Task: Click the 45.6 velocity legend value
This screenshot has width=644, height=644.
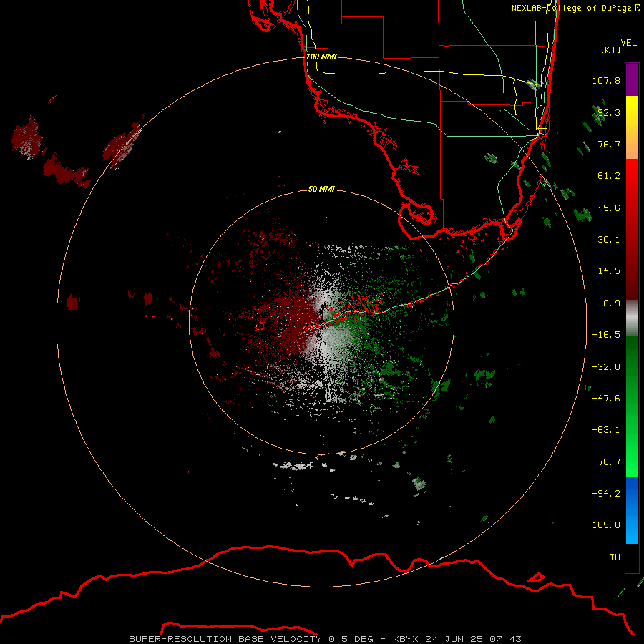Action: pyautogui.click(x=609, y=208)
